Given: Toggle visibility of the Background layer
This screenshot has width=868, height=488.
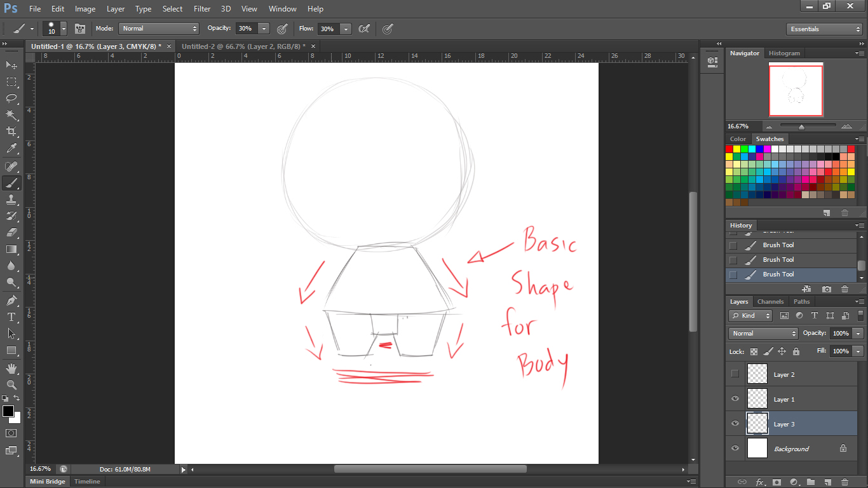Looking at the screenshot, I should tap(735, 448).
